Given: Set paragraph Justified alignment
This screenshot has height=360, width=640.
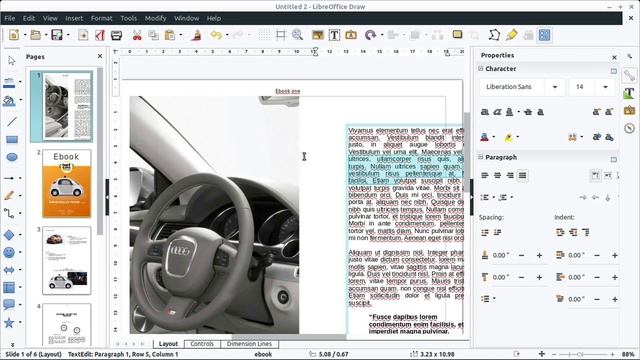Looking at the screenshot, I should [x=522, y=176].
